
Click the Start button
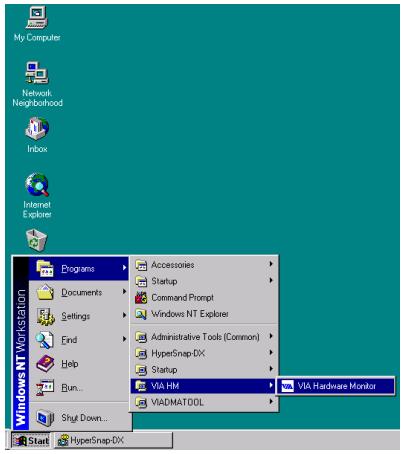click(x=31, y=441)
